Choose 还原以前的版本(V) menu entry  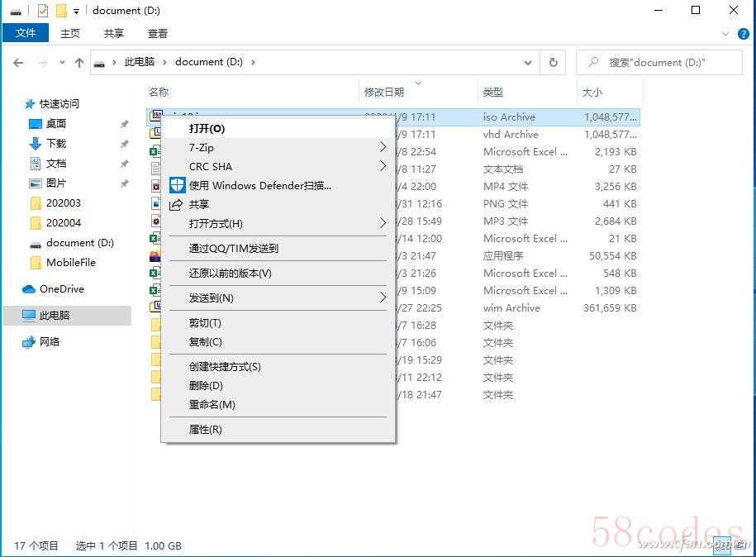[x=278, y=274]
